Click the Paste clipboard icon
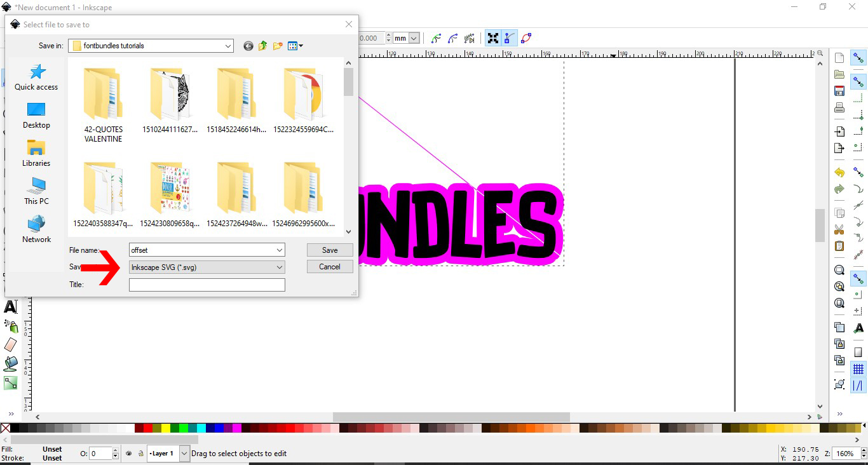 click(x=839, y=246)
